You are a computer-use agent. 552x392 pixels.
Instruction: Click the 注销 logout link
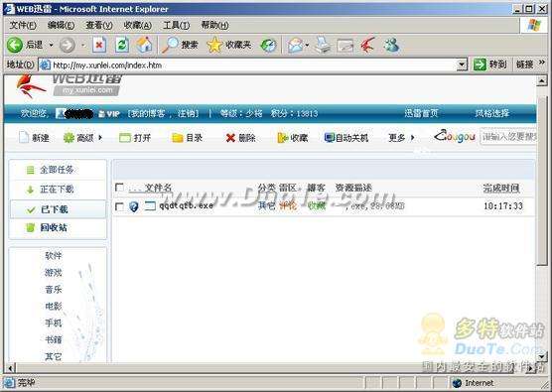186,113
